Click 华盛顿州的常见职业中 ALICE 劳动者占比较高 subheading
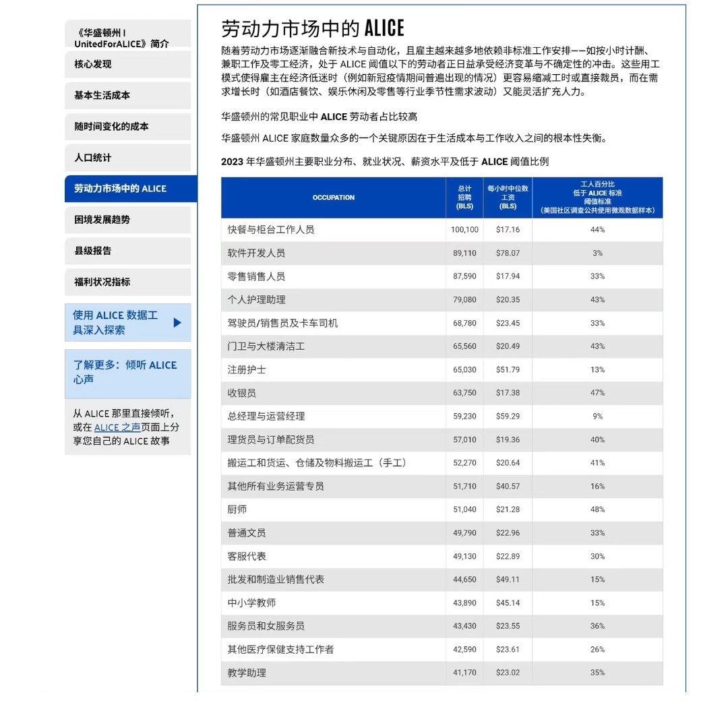Screen dimensions: 728x701 (x=319, y=117)
